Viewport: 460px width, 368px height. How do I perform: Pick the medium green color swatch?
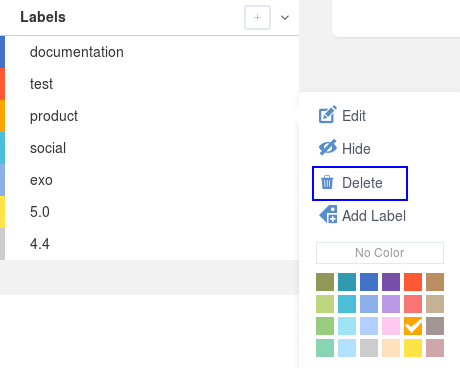(325, 326)
